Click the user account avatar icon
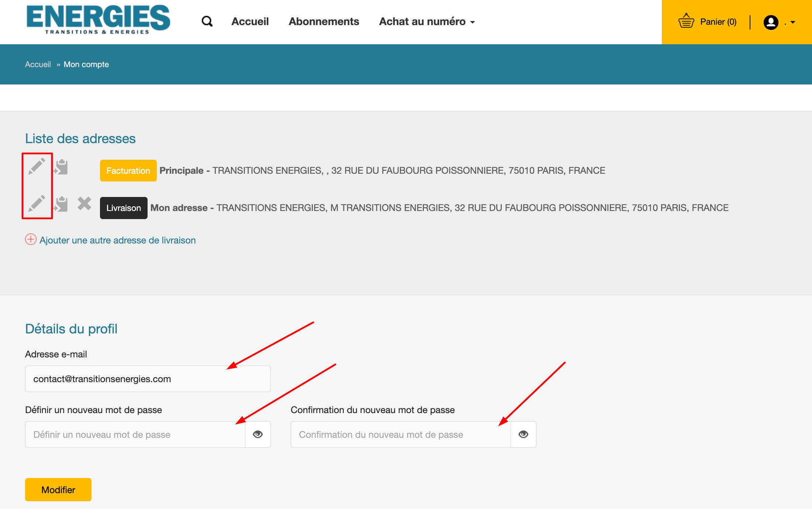The image size is (812, 509). (x=771, y=22)
